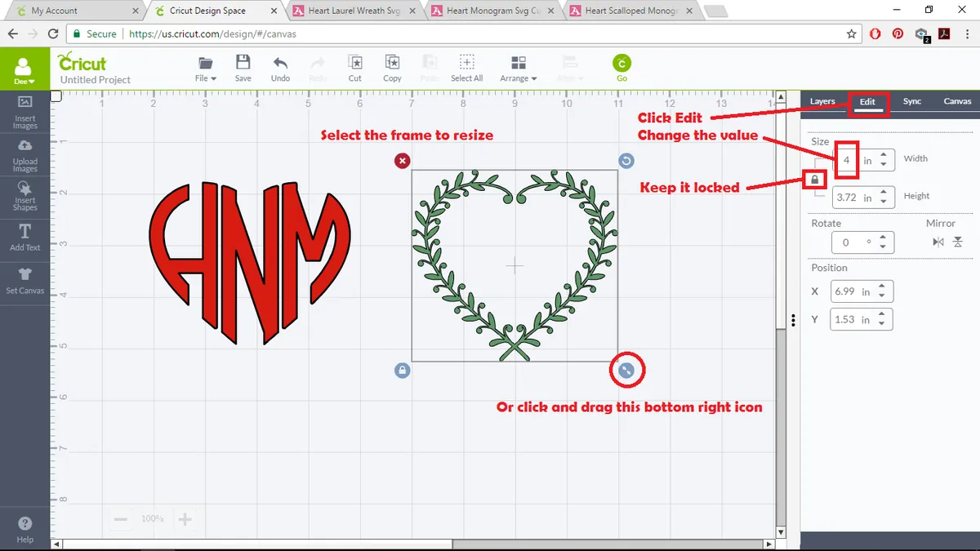The image size is (980, 551).
Task: Click the Untitled Project name
Action: click(x=96, y=80)
